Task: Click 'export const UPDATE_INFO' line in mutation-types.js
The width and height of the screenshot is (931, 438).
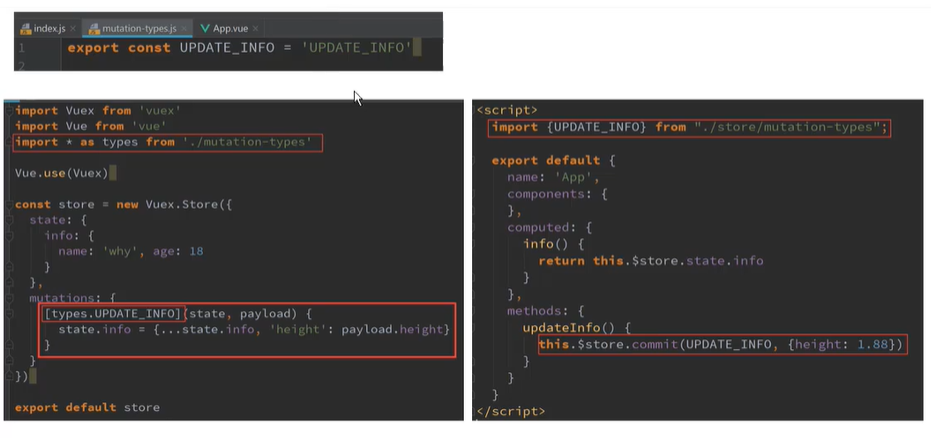Action: click(x=239, y=48)
